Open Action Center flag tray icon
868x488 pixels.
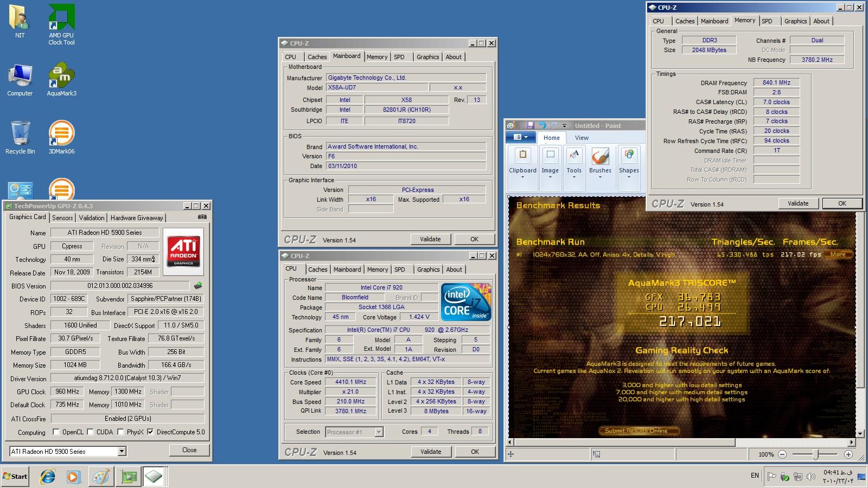[x=771, y=477]
